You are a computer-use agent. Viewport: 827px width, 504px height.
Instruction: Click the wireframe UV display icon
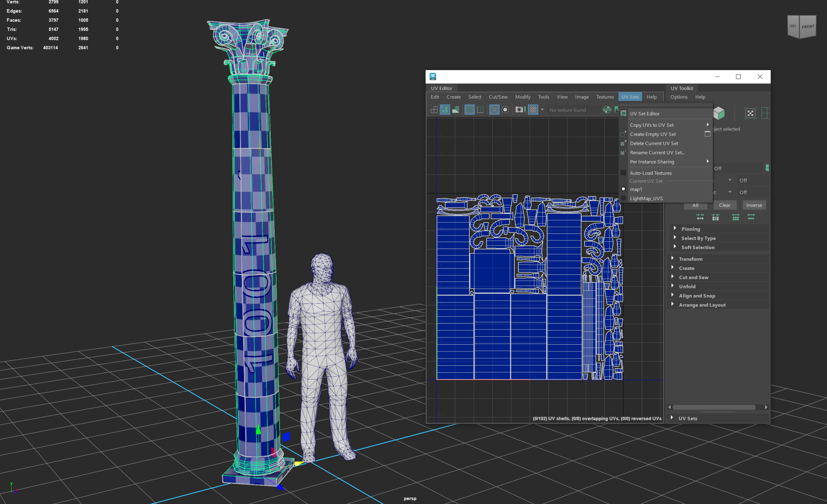point(434,110)
